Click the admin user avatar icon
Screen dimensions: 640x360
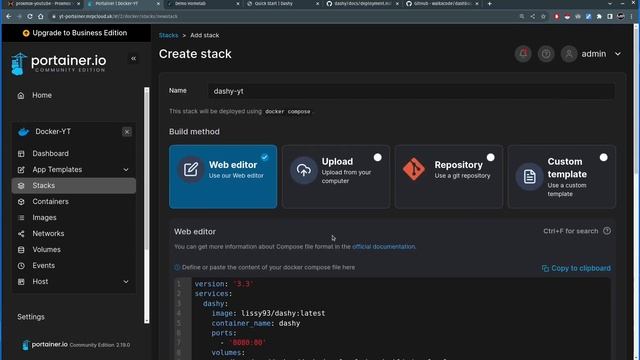[569, 54]
